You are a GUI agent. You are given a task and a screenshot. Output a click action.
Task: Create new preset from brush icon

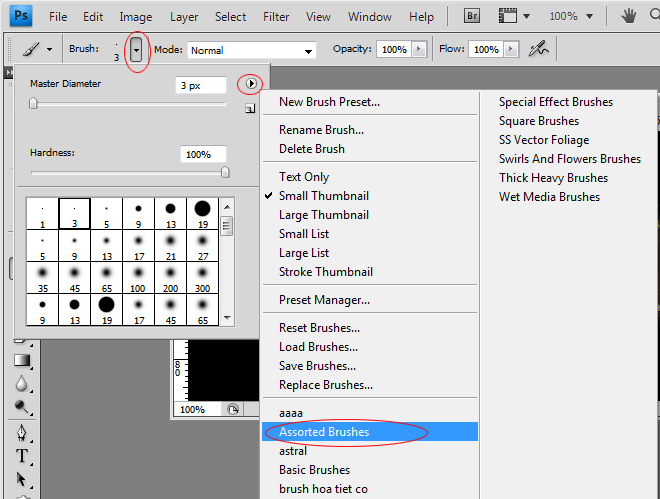(x=250, y=109)
